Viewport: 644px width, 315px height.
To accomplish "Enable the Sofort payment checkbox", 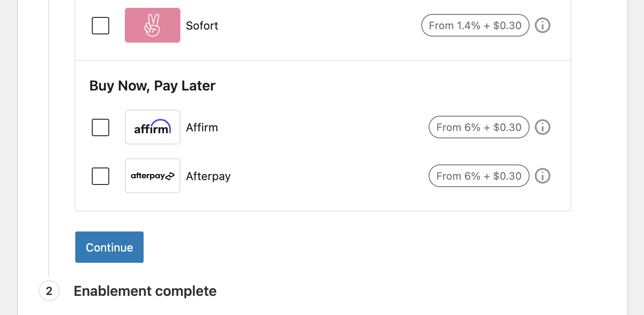I will (101, 26).
